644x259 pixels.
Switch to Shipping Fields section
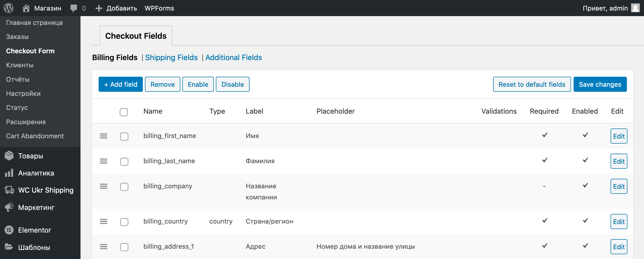click(171, 57)
